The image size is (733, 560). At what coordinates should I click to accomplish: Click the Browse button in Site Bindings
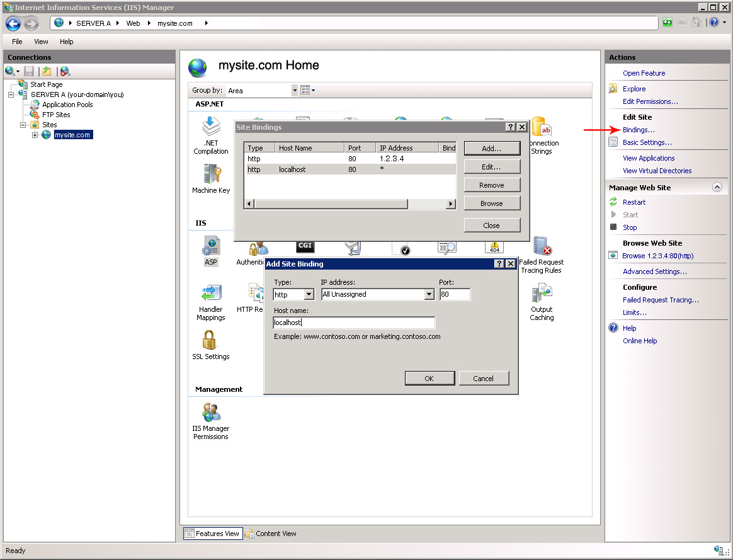(492, 203)
